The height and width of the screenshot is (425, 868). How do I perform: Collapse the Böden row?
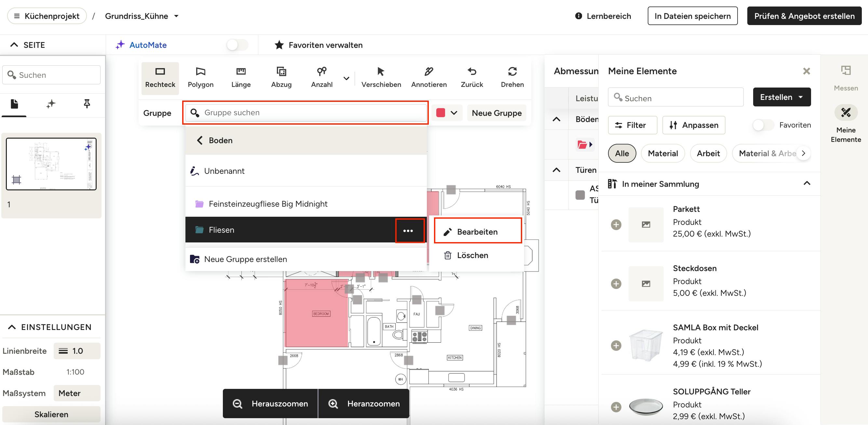pos(556,119)
